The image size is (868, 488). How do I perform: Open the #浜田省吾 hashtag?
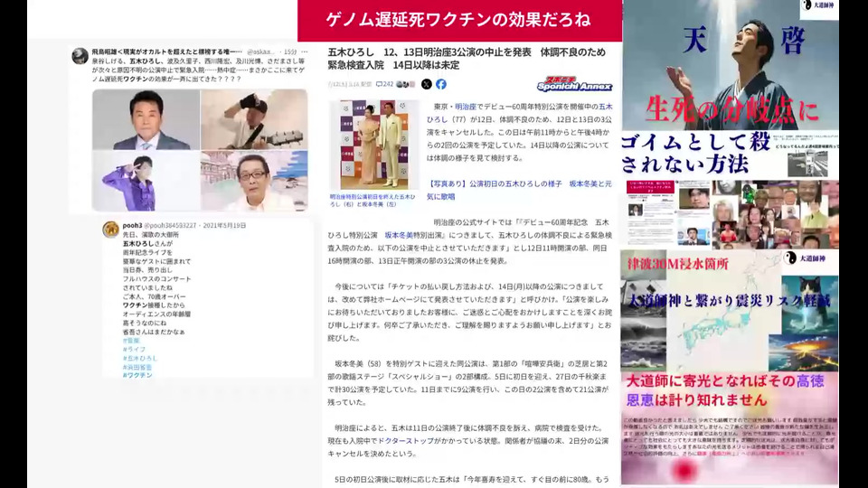[x=137, y=367]
